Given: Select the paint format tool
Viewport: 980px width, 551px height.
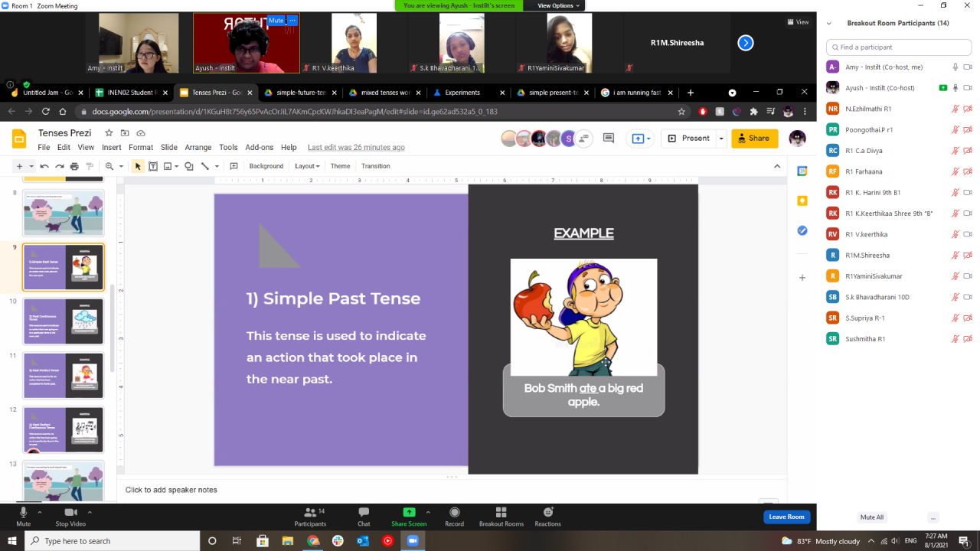Looking at the screenshot, I should 90,166.
